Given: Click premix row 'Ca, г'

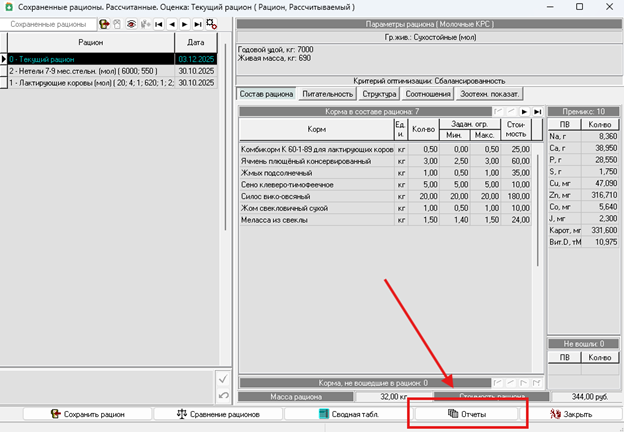Looking at the screenshot, I should coord(583,148).
